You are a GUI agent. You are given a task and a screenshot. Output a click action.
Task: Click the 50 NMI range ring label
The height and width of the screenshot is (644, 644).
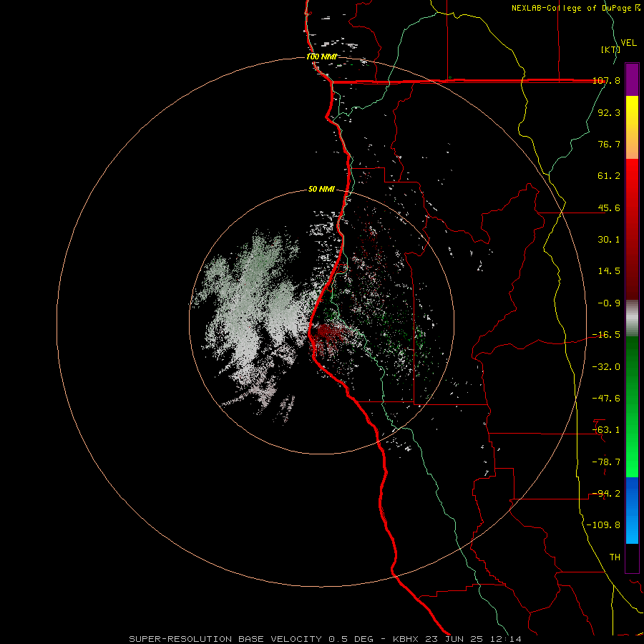point(321,190)
